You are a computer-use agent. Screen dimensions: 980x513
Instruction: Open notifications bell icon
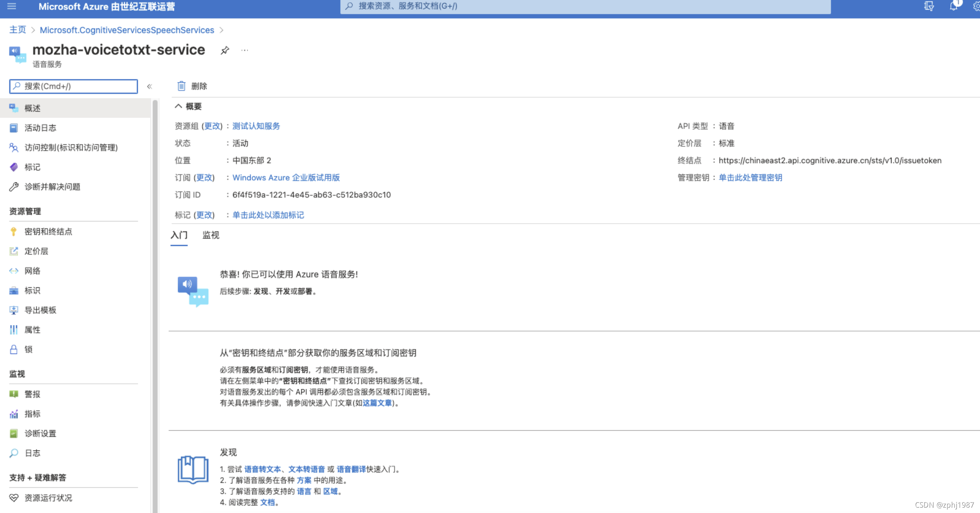click(x=953, y=6)
